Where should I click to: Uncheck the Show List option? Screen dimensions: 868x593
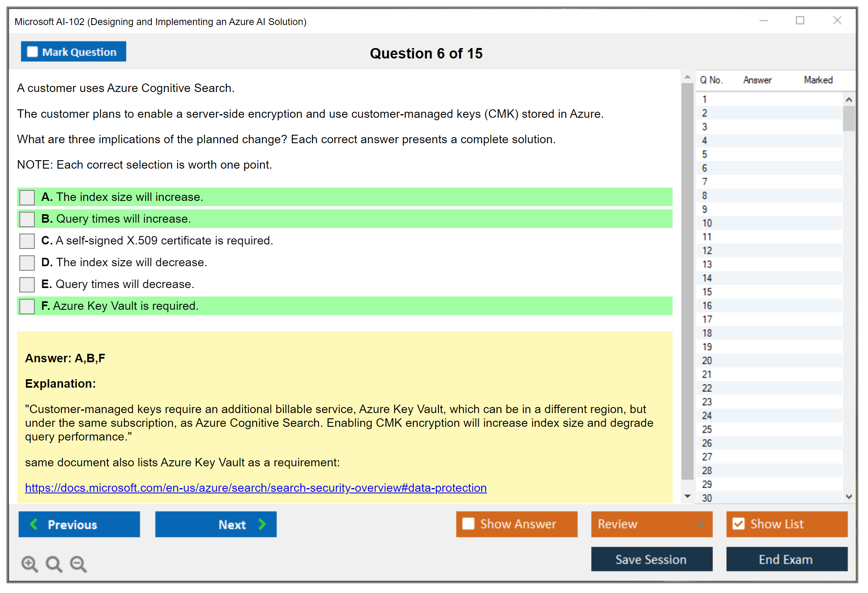pos(738,524)
